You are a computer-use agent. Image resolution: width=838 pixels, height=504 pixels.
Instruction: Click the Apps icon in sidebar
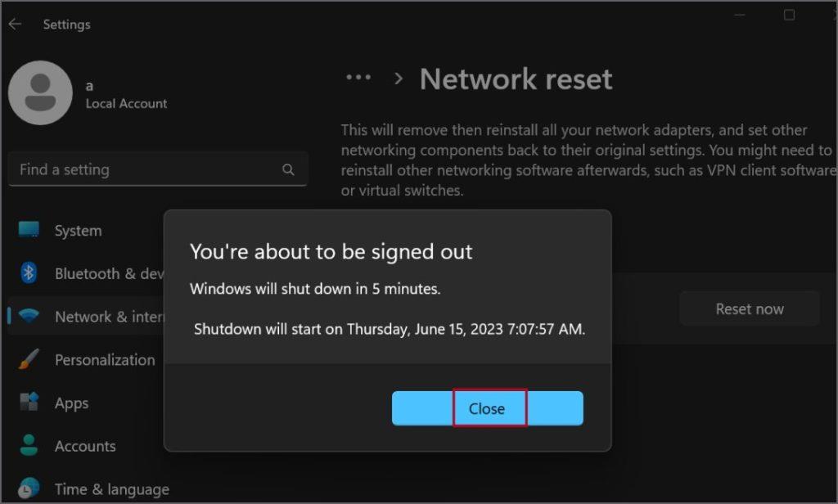29,402
